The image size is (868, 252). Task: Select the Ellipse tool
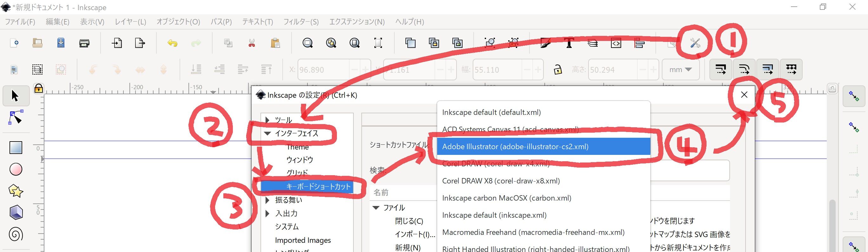pyautogui.click(x=16, y=169)
